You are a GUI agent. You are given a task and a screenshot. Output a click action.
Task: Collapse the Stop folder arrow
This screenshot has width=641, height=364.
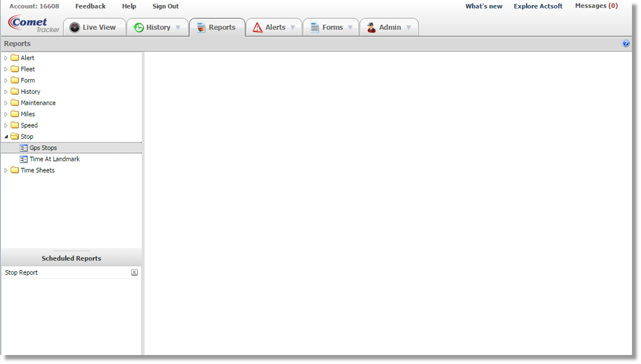click(x=6, y=137)
